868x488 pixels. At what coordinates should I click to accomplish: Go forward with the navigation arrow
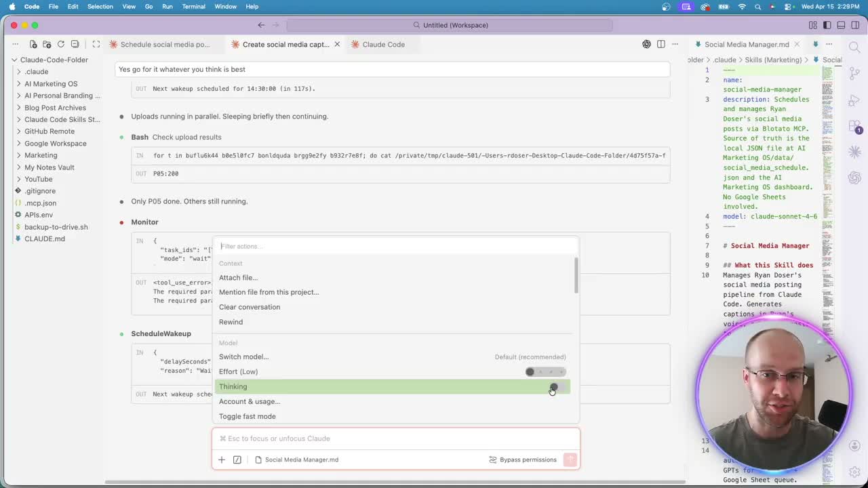point(277,25)
